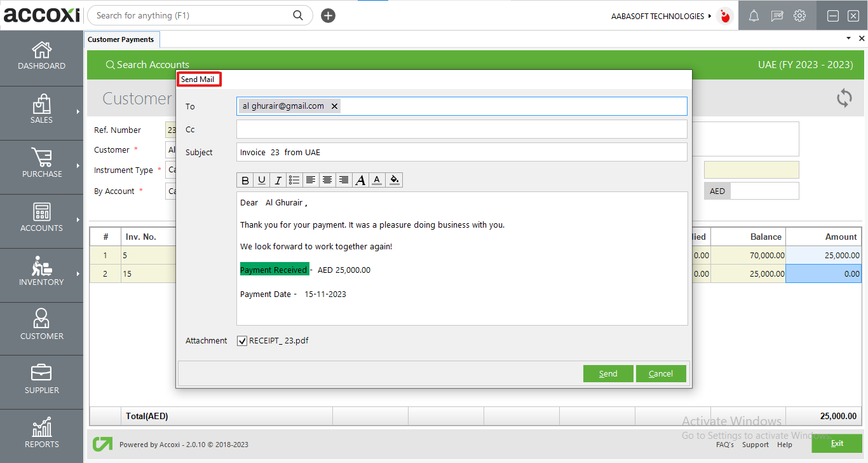Cancel the Send Mail dialog

click(x=661, y=373)
